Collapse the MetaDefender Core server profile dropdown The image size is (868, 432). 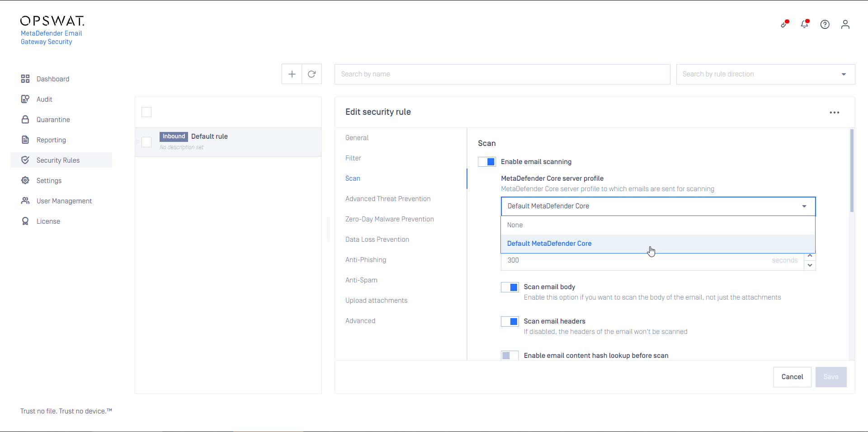[804, 207]
